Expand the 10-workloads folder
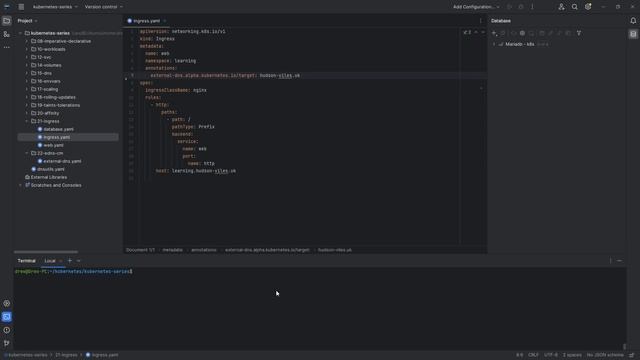 [x=27, y=49]
